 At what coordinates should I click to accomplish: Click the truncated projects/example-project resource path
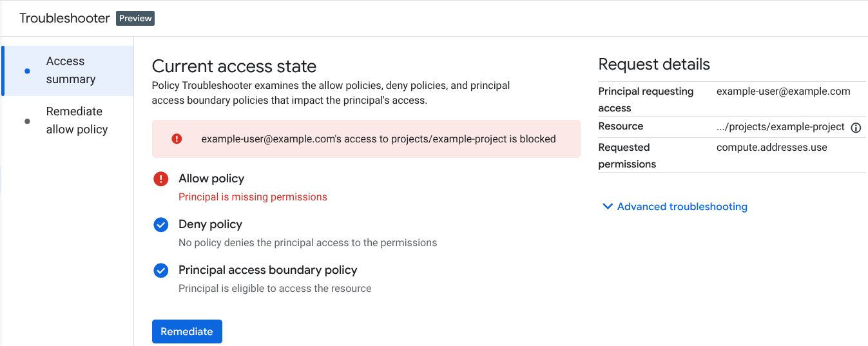click(x=780, y=127)
